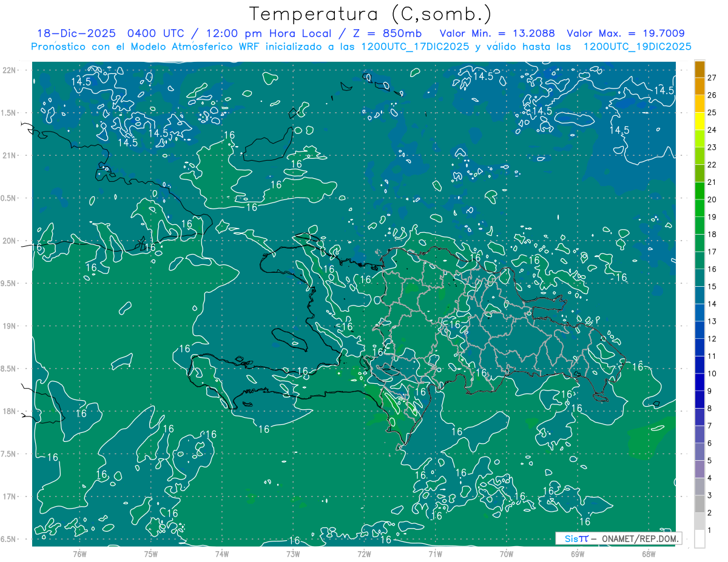The image size is (728, 562).
Task: Click the "68W" longitude label
Action: 649,554
